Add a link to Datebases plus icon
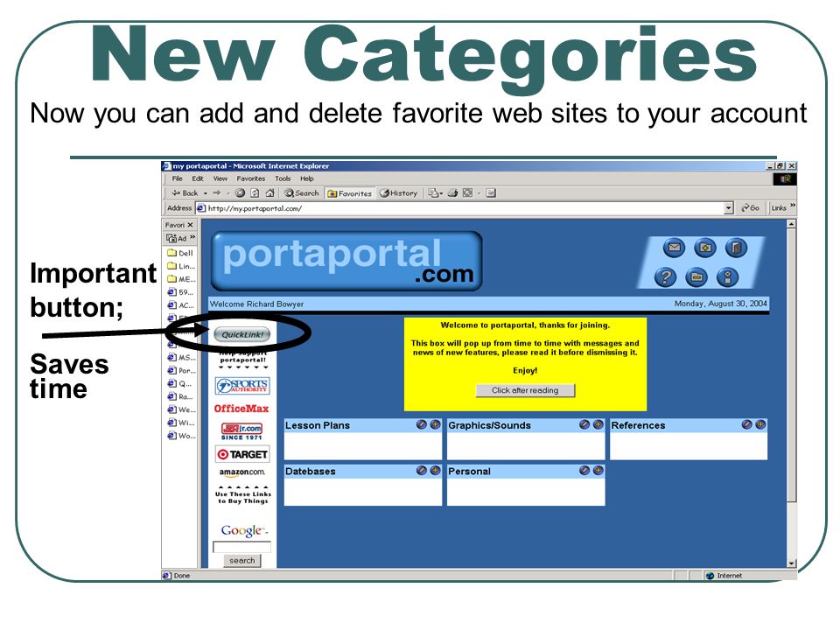Screen dimensions: 840x630 (435, 471)
